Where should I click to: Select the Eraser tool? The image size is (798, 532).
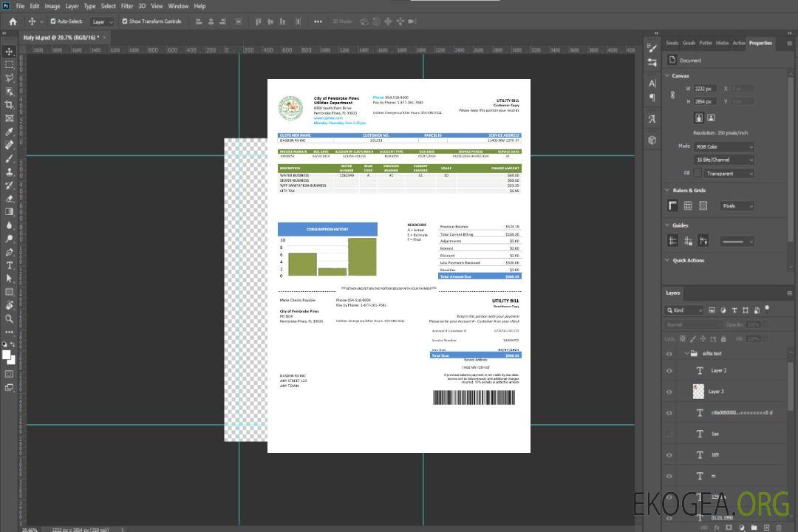pyautogui.click(x=10, y=199)
